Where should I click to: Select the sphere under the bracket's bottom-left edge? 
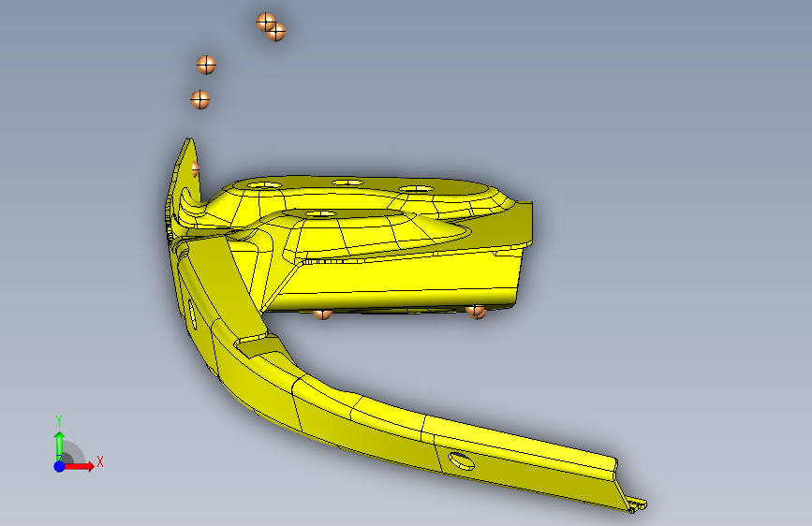(322, 314)
